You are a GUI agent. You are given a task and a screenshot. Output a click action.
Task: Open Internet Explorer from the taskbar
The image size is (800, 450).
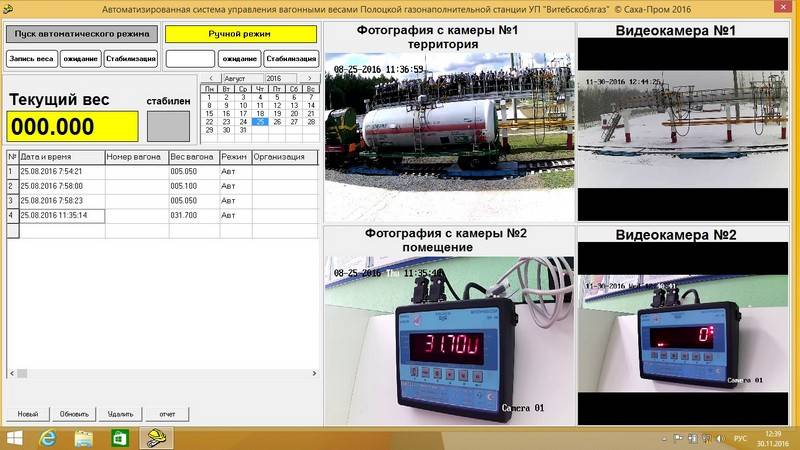click(47, 438)
